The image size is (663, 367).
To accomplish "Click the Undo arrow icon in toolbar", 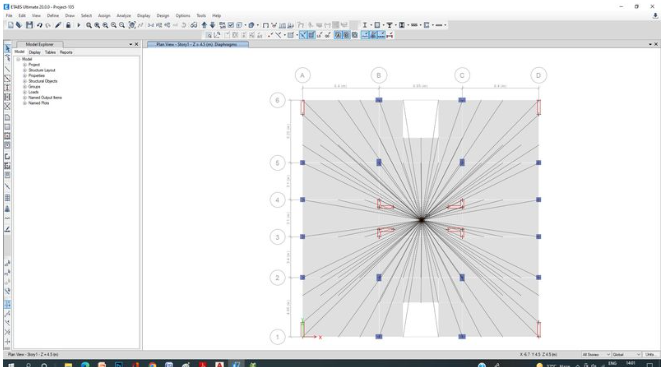I will (x=40, y=25).
